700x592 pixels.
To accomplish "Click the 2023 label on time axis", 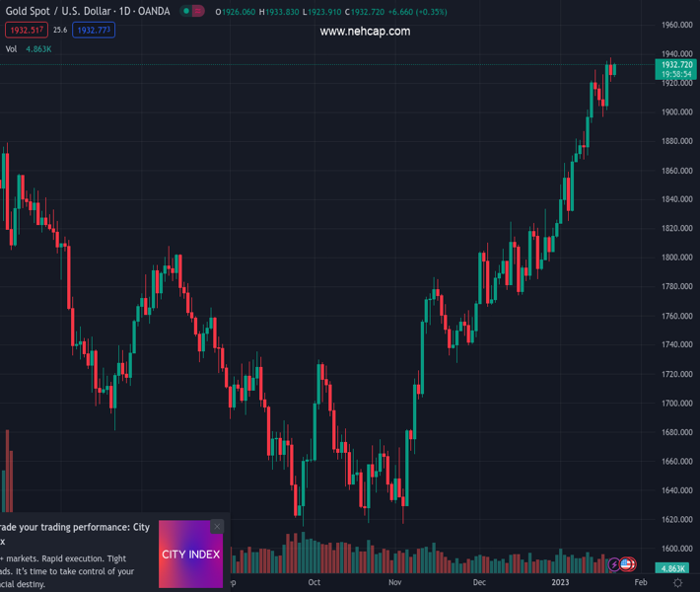I will point(560,583).
